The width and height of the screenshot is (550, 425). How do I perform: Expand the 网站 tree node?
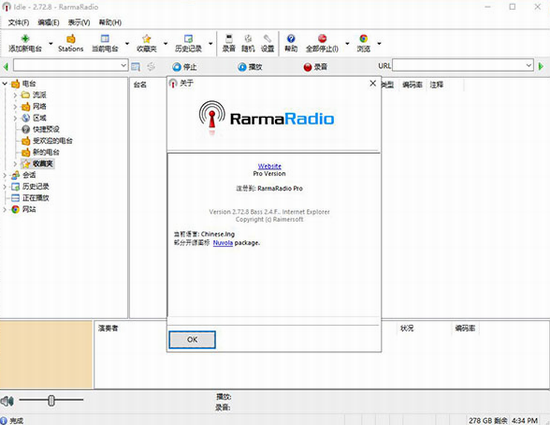(x=5, y=209)
